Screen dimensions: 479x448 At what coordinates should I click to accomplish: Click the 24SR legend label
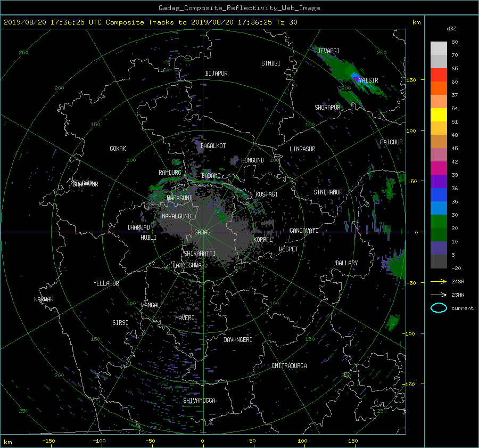458,282
